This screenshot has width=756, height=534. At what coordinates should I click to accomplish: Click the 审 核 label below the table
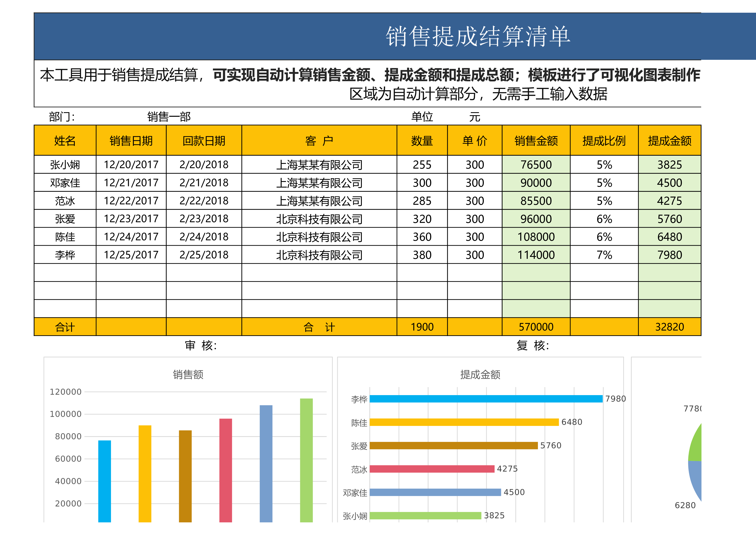pos(200,345)
